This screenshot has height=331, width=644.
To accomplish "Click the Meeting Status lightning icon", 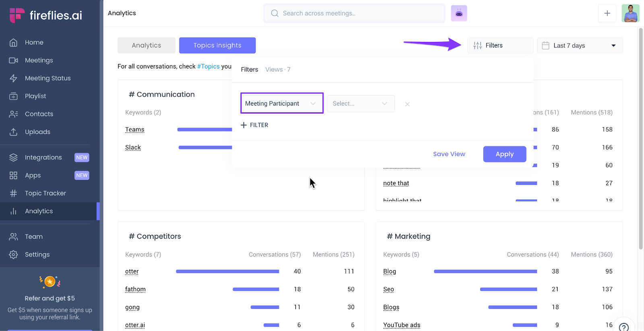I will click(x=13, y=78).
